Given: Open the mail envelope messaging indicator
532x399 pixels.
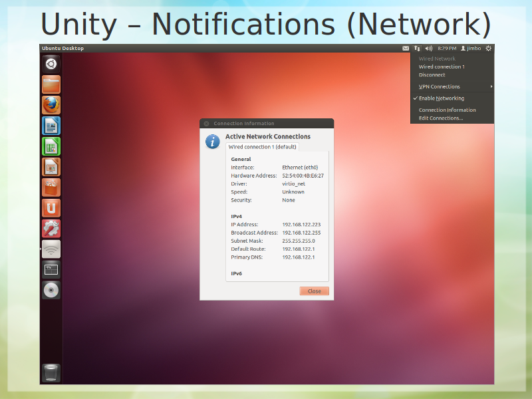Looking at the screenshot, I should click(406, 49).
